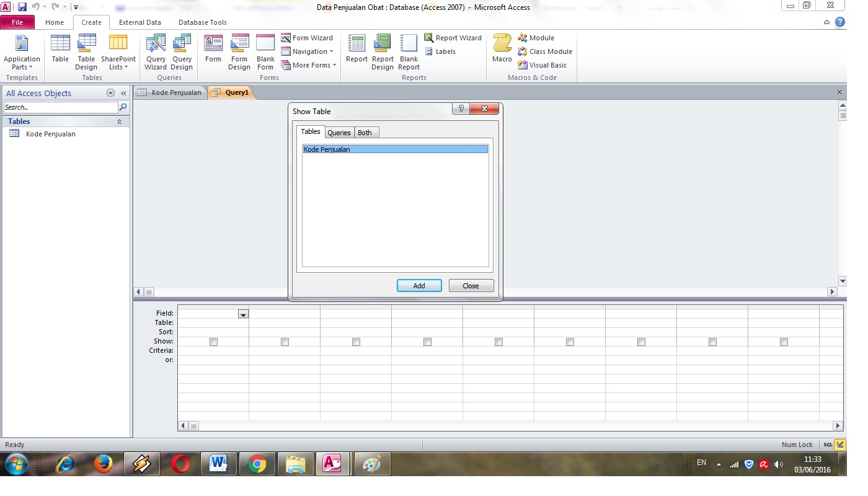
Task: Tick Show checkbox in first grid column
Action: click(213, 342)
